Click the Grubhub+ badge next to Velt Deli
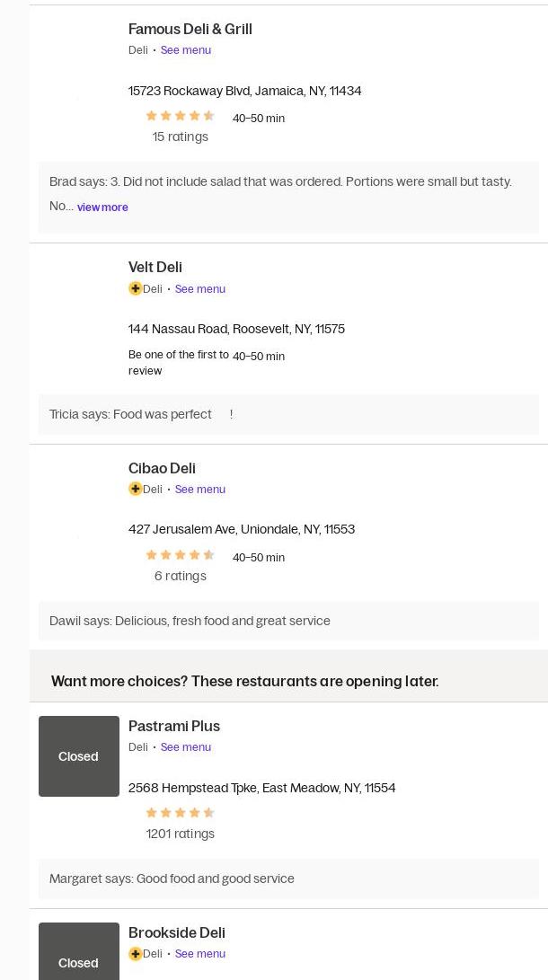The width and height of the screenshot is (548, 980). (x=136, y=288)
